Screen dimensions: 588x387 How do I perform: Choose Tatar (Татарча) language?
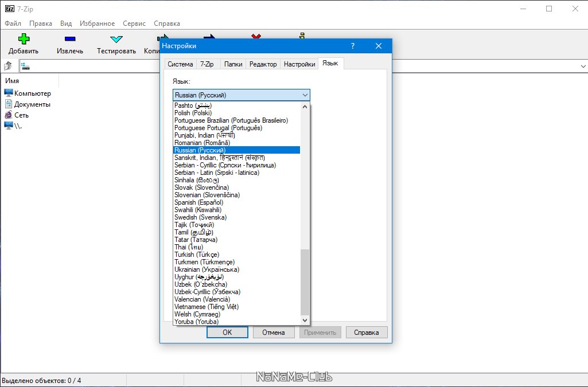pyautogui.click(x=236, y=240)
